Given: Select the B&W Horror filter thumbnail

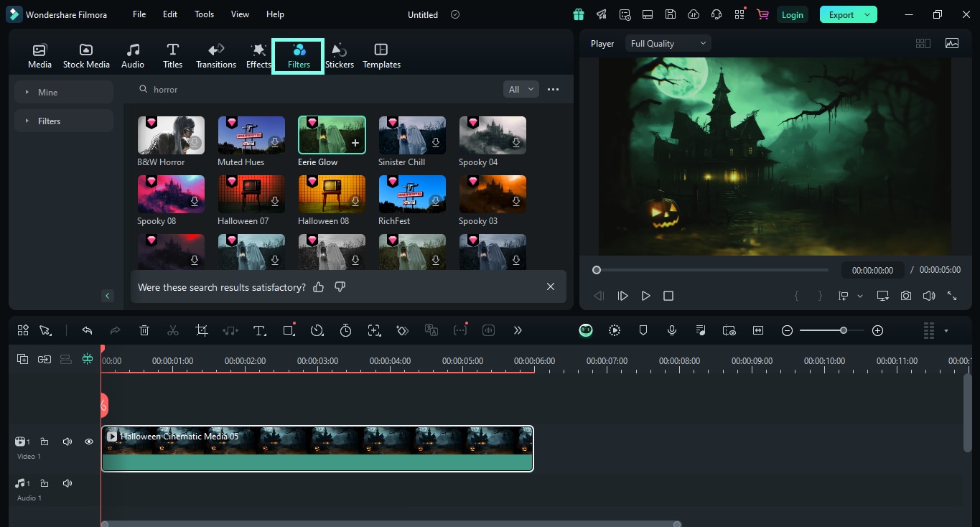Looking at the screenshot, I should 171,135.
